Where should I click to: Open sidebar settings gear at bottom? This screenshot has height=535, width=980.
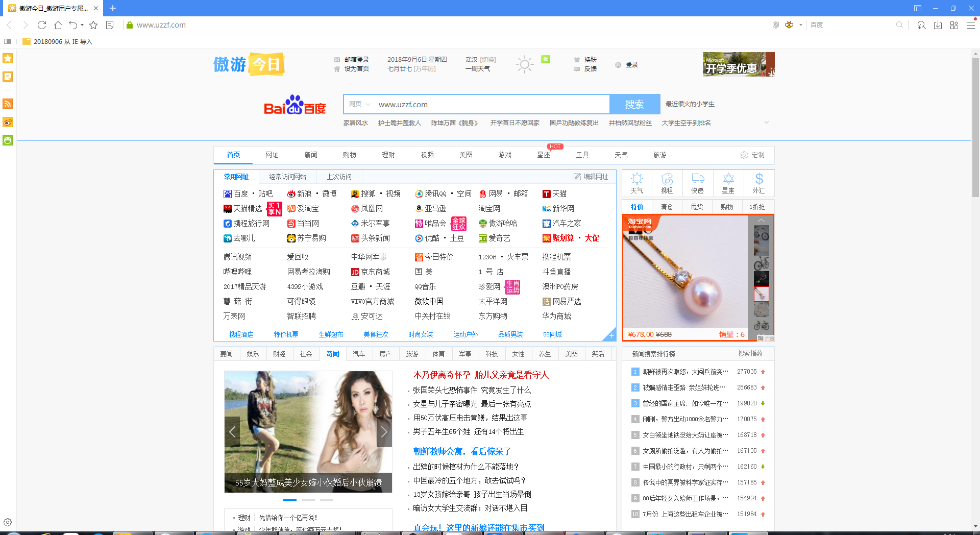(8, 522)
